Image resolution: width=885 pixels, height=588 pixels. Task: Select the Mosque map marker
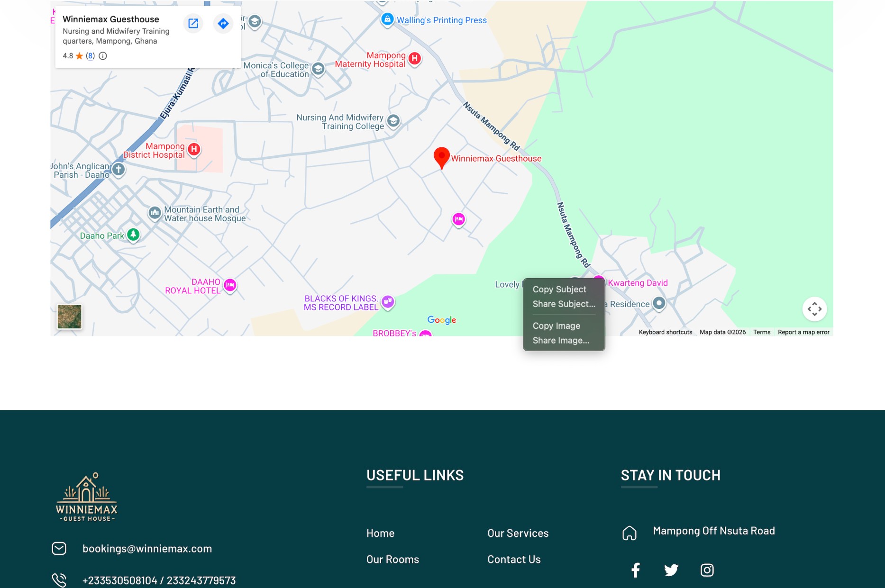[155, 213]
